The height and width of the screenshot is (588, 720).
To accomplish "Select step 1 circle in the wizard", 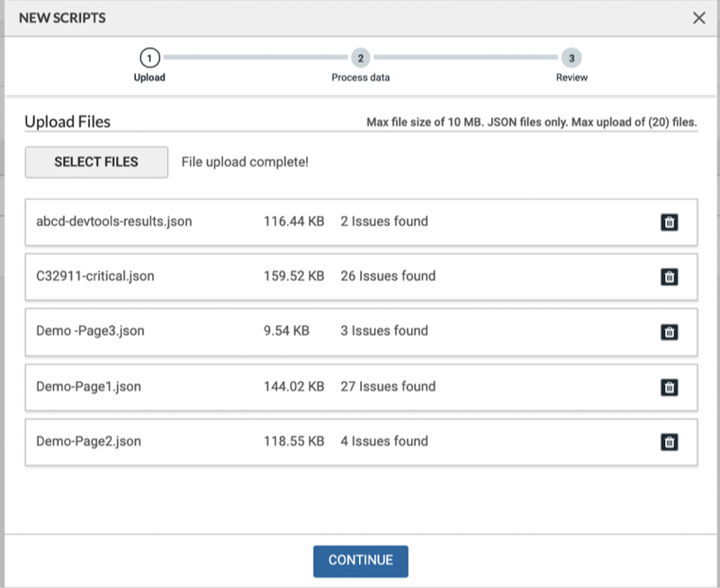I will [149, 58].
